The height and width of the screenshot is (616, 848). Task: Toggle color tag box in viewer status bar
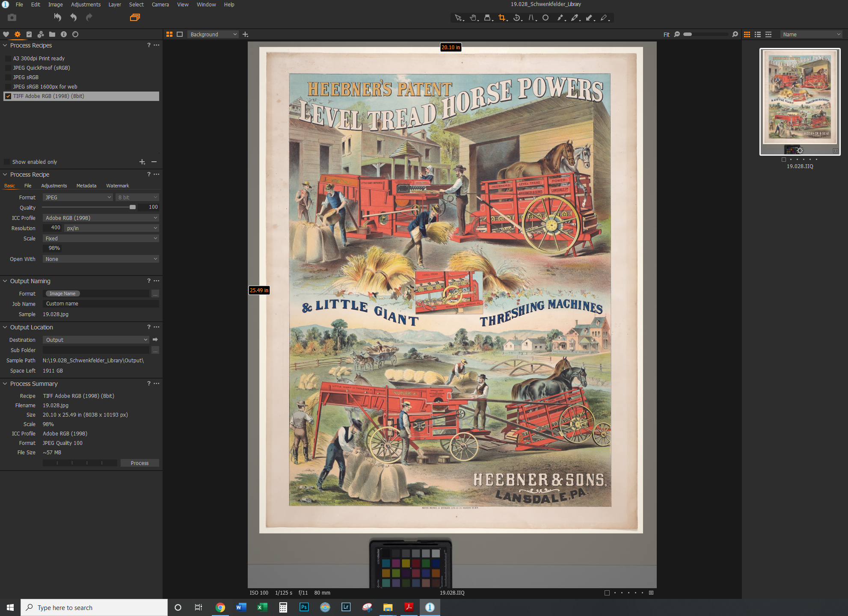[x=607, y=593]
